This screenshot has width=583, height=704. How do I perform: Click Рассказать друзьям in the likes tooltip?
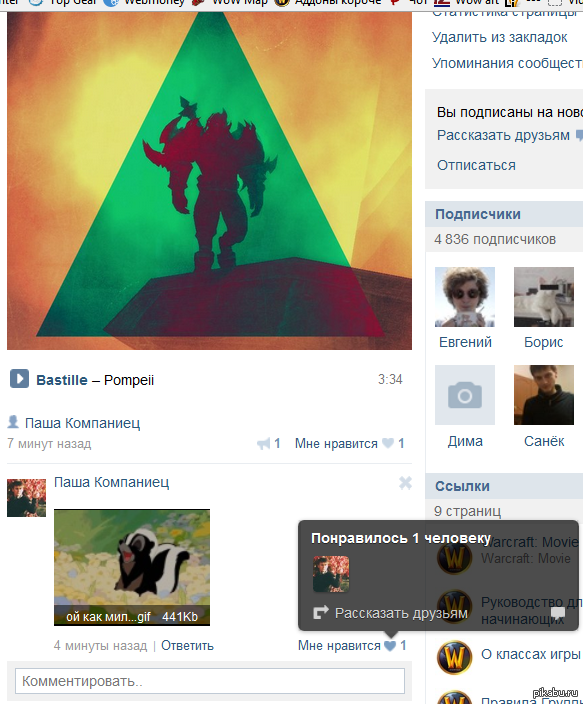tap(401, 613)
